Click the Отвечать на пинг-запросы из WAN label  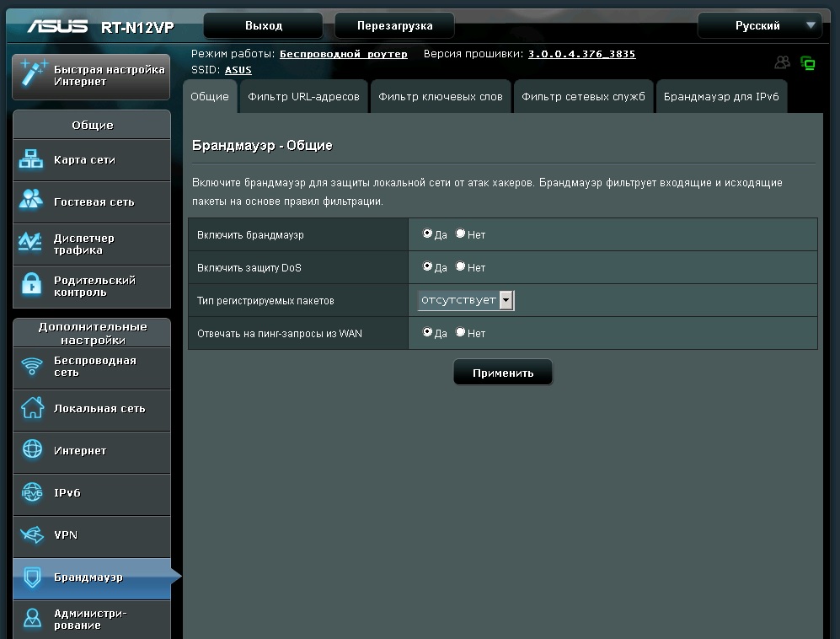(280, 334)
